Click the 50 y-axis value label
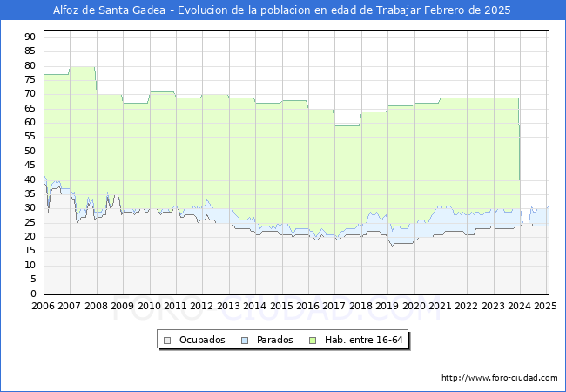Viewport: 566px width, 392px height. coord(30,151)
